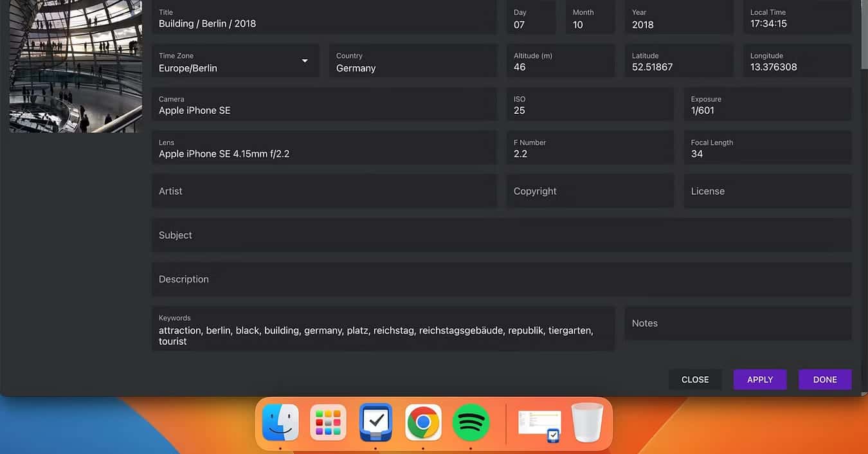Open Spotify from the dock
Screen dimensions: 868x454
click(x=471, y=422)
